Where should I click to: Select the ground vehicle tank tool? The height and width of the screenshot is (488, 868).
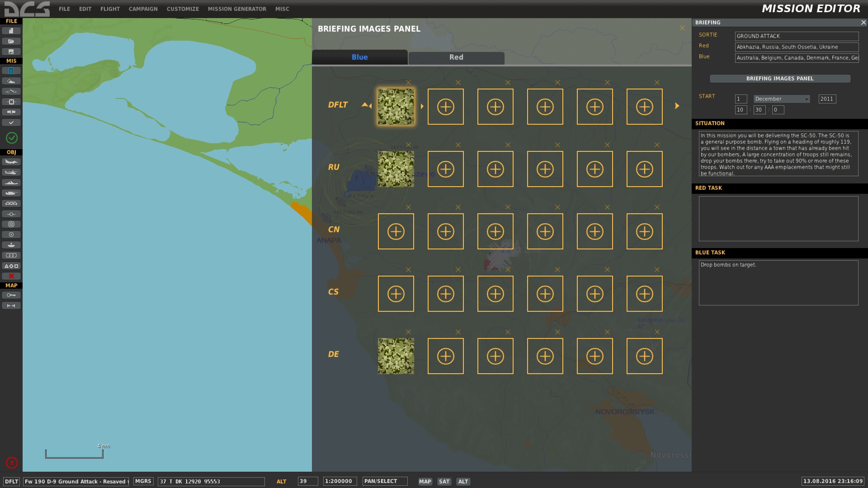pyautogui.click(x=11, y=193)
